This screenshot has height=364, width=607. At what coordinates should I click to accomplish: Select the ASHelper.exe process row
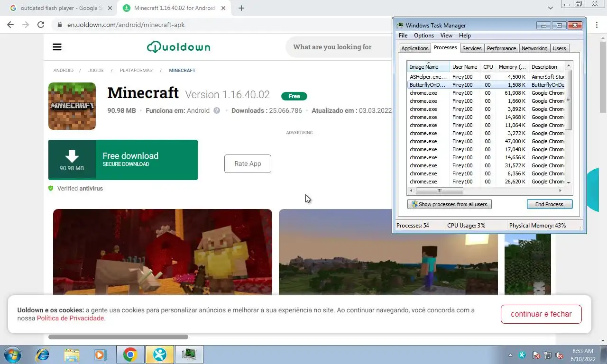(x=486, y=77)
